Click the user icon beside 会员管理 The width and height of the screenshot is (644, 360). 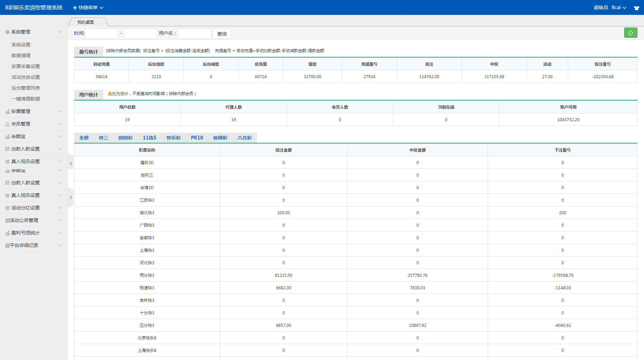7,124
